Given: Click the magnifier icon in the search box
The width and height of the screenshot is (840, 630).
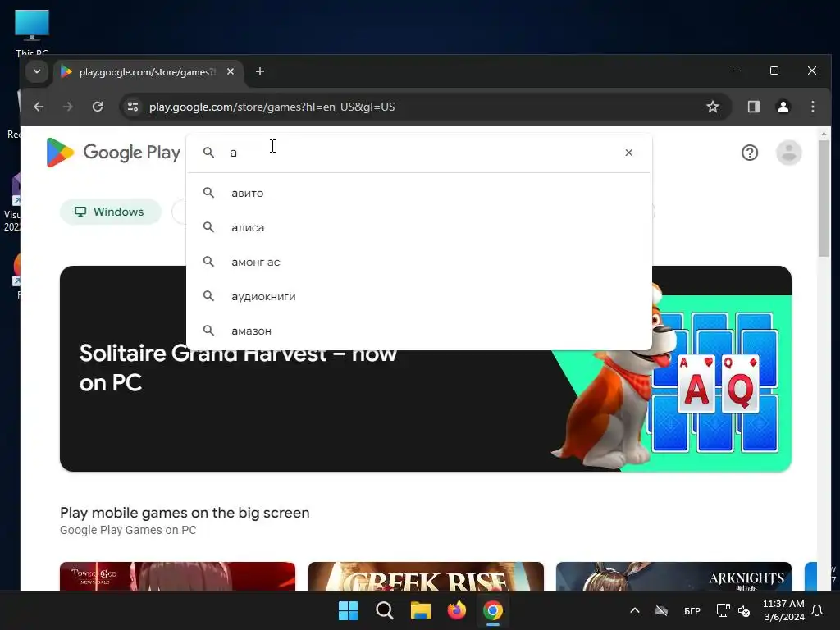Looking at the screenshot, I should point(208,153).
